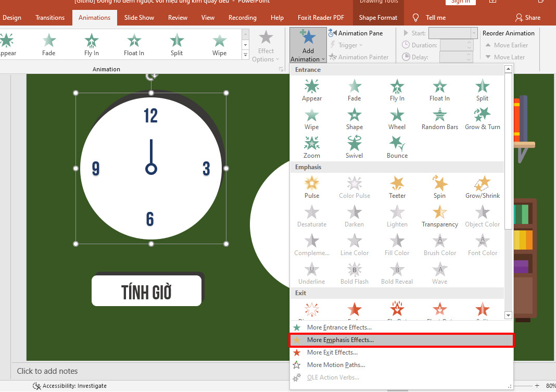Open the Start timing combo box
Image resolution: width=556 pixels, height=392 pixels.
pyautogui.click(x=453, y=33)
